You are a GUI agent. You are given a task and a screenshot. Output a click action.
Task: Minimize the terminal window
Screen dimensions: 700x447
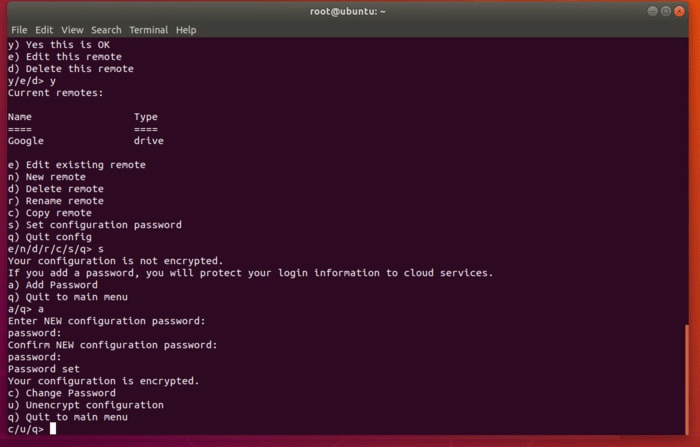click(652, 11)
